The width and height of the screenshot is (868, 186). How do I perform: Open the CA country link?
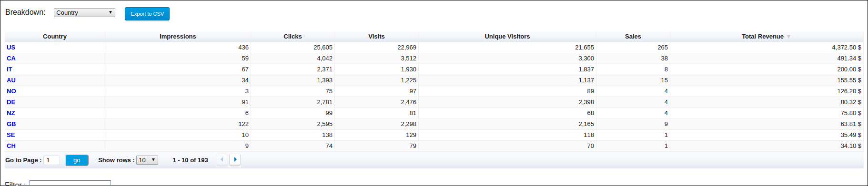click(x=11, y=59)
